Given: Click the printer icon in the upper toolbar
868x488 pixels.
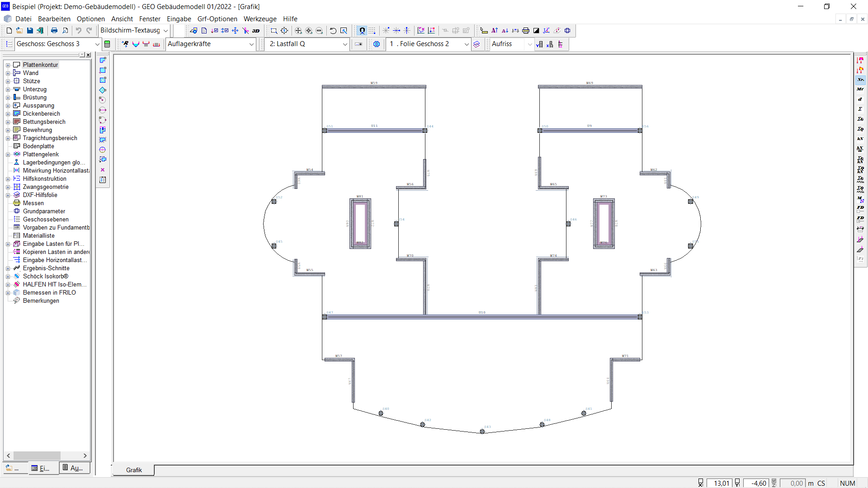Looking at the screenshot, I should click(x=54, y=30).
